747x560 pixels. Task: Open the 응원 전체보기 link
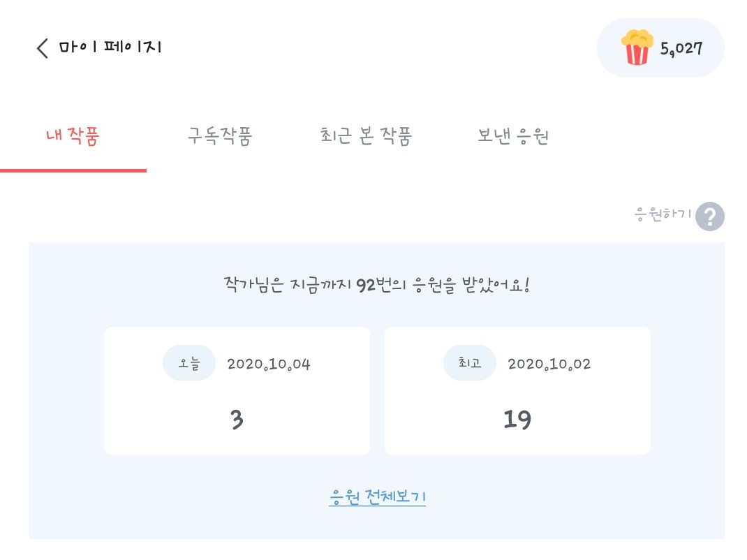(x=377, y=497)
